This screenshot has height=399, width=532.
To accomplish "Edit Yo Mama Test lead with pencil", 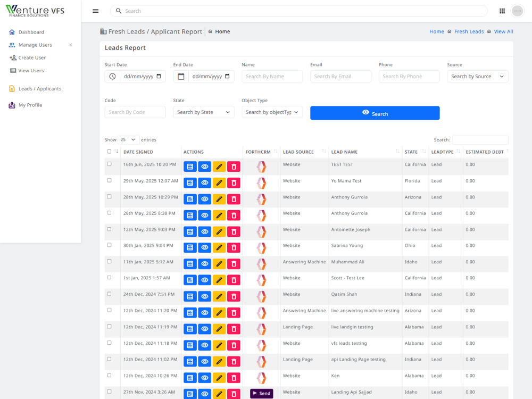I will click(219, 183).
